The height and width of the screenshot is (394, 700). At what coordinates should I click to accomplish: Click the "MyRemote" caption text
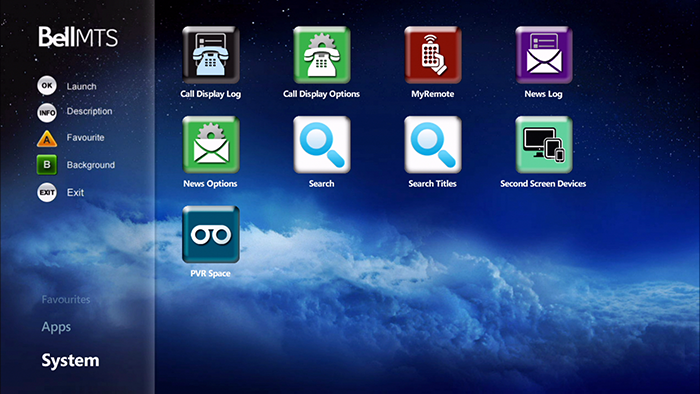pyautogui.click(x=433, y=94)
